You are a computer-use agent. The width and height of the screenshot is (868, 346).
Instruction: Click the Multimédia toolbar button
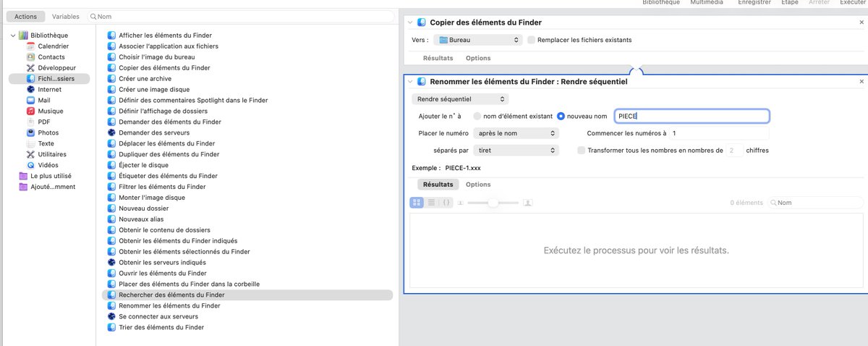tap(708, 3)
